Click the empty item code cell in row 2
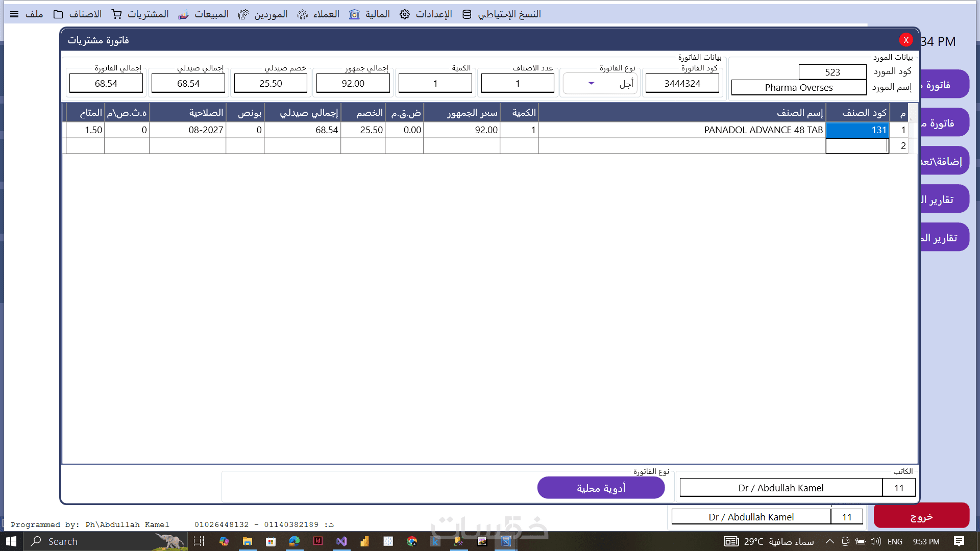Image resolution: width=980 pixels, height=551 pixels. pyautogui.click(x=856, y=146)
